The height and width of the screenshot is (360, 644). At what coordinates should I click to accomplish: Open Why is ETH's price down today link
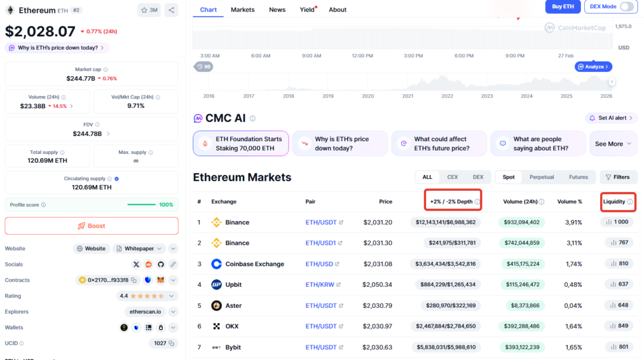[x=57, y=48]
